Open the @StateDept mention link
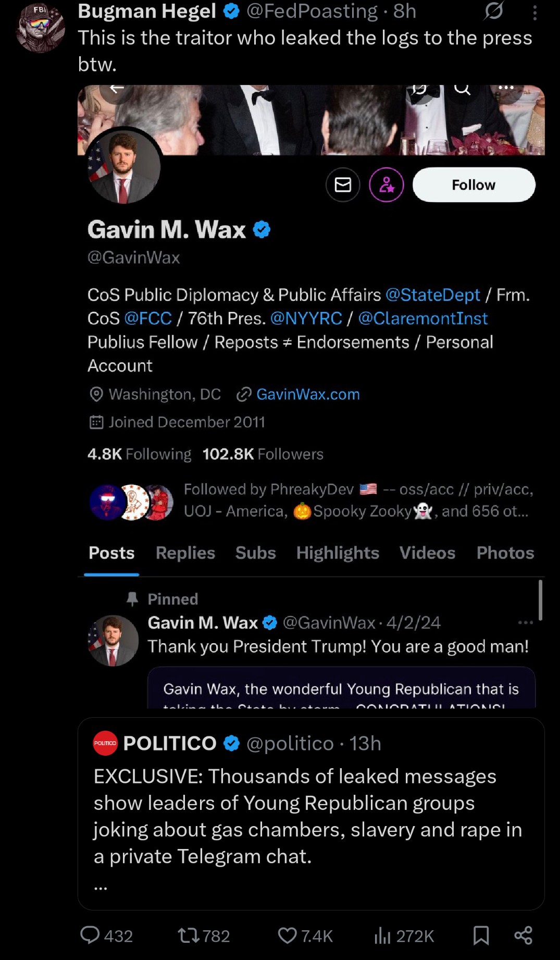 click(x=432, y=295)
